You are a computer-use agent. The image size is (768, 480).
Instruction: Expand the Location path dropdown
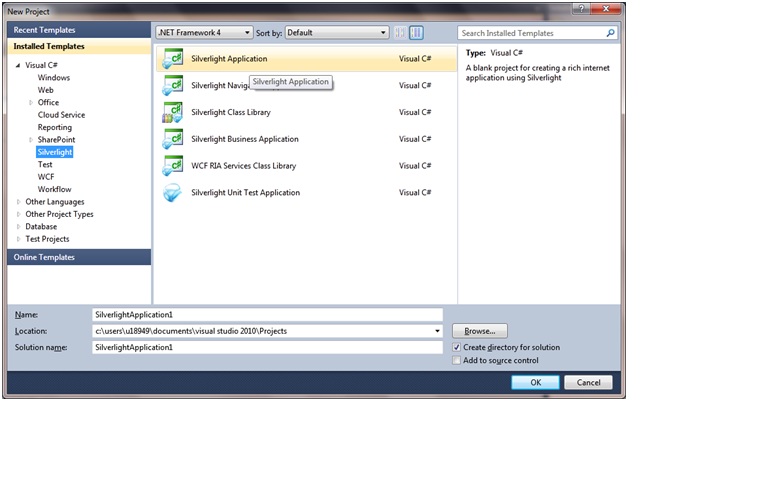click(x=437, y=331)
